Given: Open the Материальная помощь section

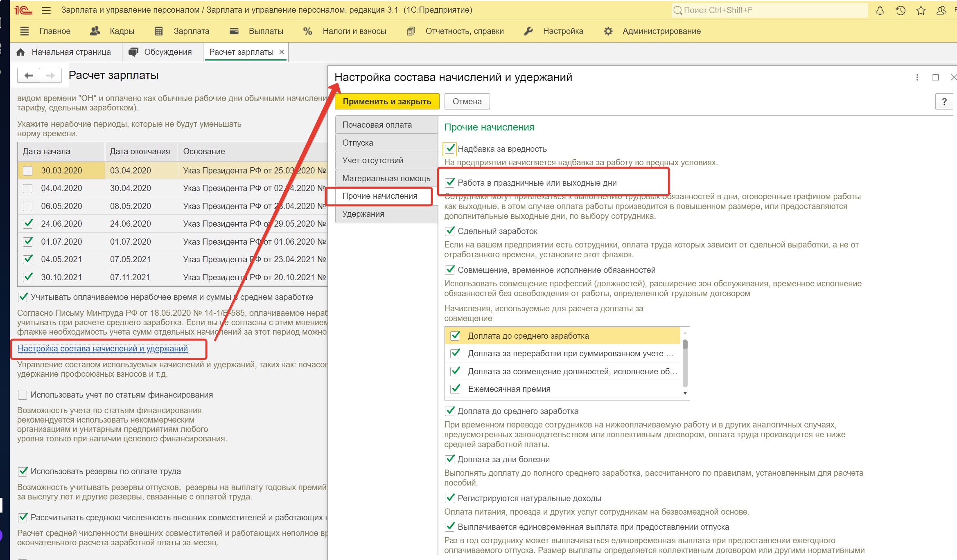Looking at the screenshot, I should [386, 178].
